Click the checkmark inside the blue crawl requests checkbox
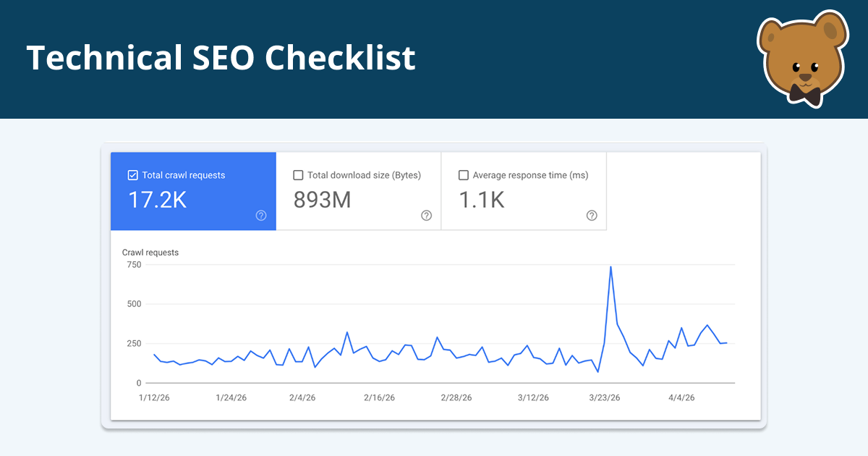868x456 pixels. (132, 174)
